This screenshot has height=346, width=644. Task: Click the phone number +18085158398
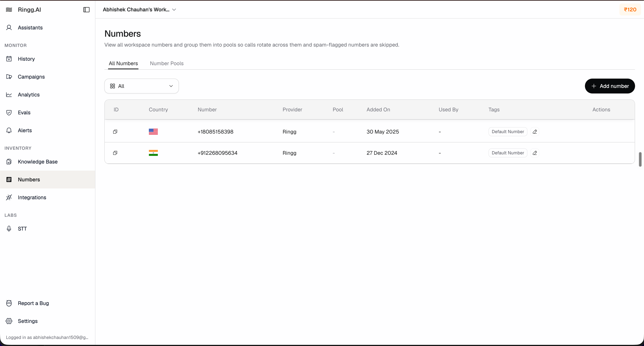coord(215,132)
